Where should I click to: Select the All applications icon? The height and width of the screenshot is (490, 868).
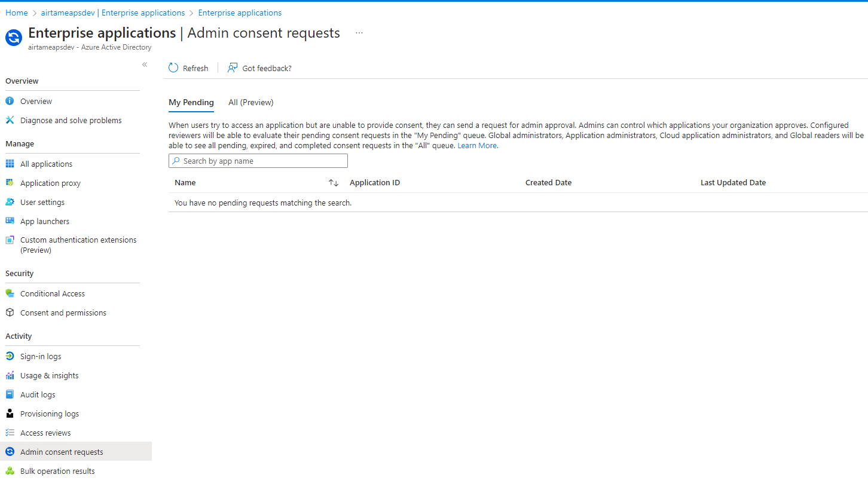point(10,163)
